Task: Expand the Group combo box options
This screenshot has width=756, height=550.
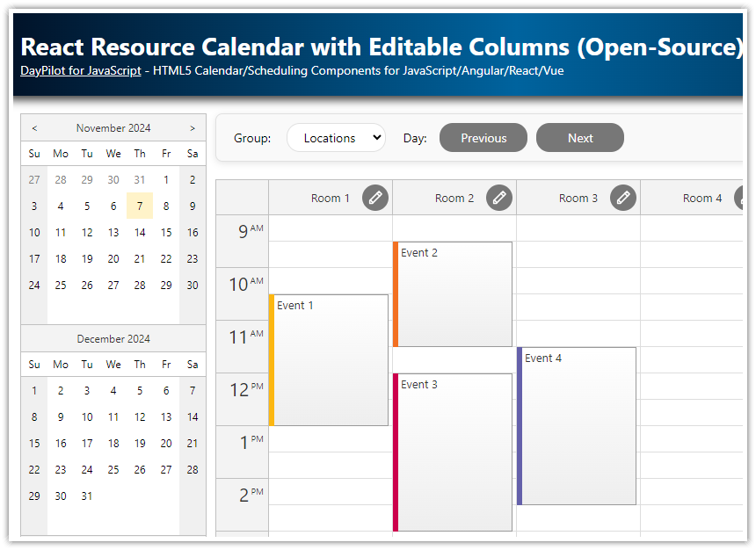Action: click(x=336, y=137)
